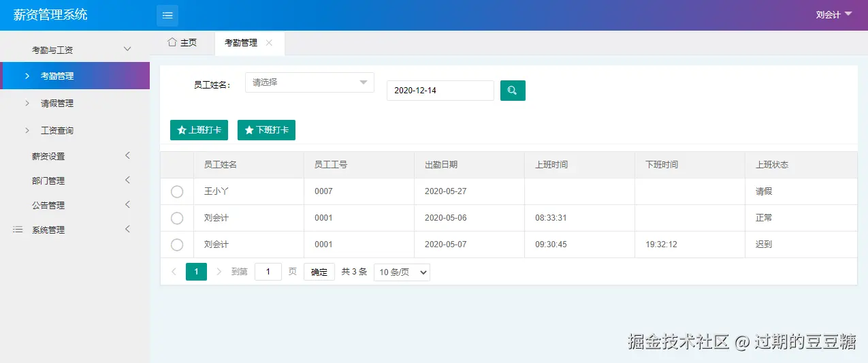Open the 10 条/页 page size dropdown

pyautogui.click(x=402, y=272)
